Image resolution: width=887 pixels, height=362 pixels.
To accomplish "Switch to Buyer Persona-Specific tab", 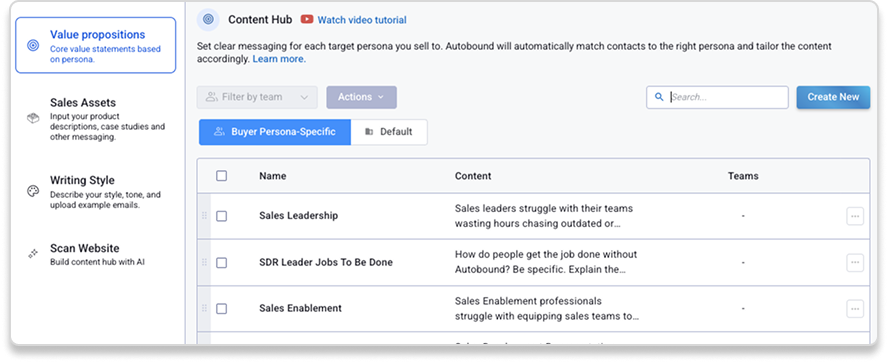I will (x=275, y=132).
